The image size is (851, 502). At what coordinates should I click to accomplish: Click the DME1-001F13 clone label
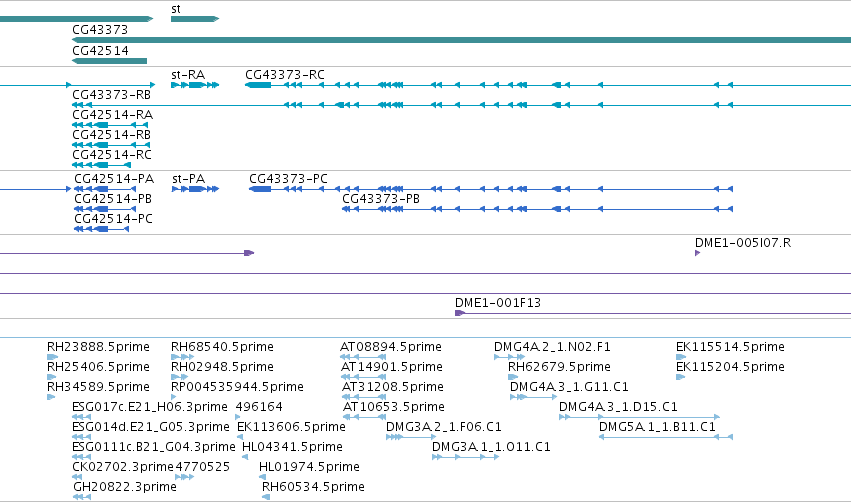(x=498, y=303)
